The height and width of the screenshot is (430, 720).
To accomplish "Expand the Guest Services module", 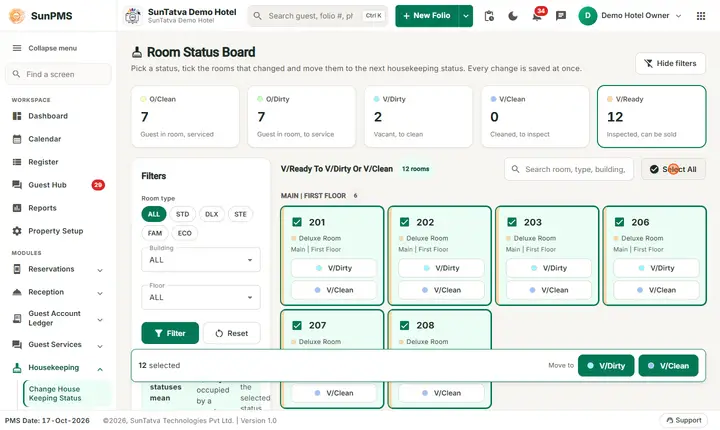I will pos(56,345).
